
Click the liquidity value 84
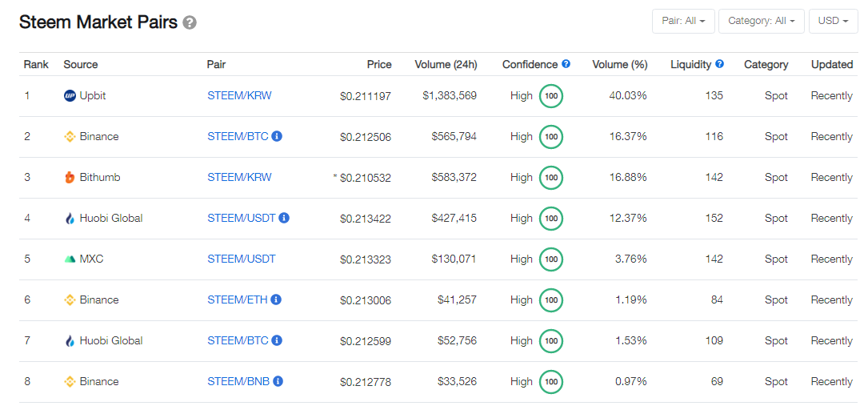tap(717, 299)
